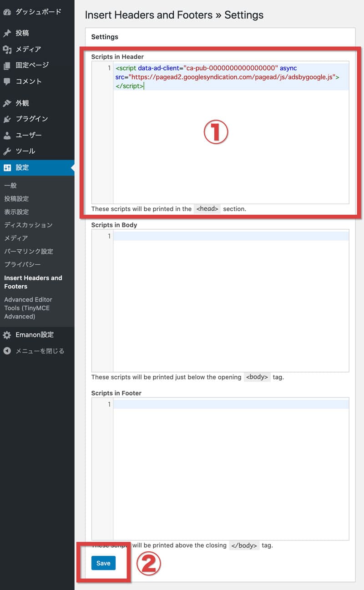The image size is (364, 590).
Task: Click the plug icon next to プラグイン
Action: point(7,119)
